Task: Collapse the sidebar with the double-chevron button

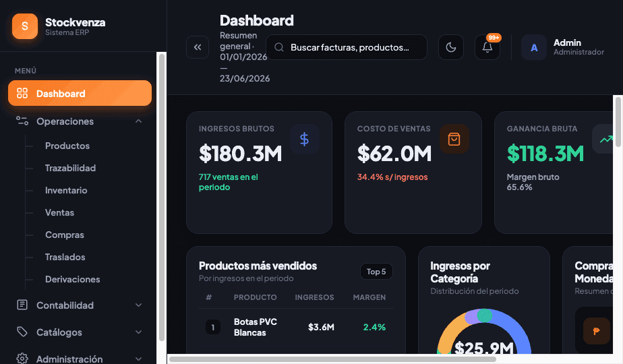Action: 198,47
